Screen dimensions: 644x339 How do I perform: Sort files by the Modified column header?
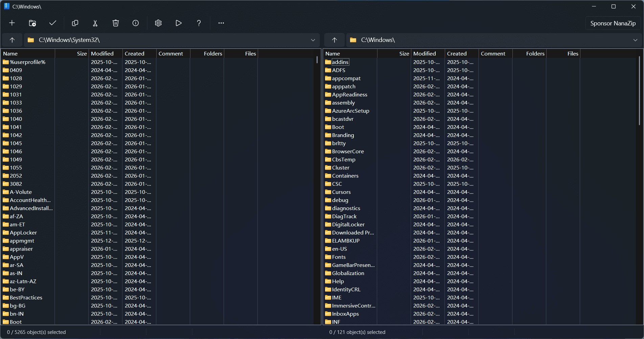pos(102,53)
